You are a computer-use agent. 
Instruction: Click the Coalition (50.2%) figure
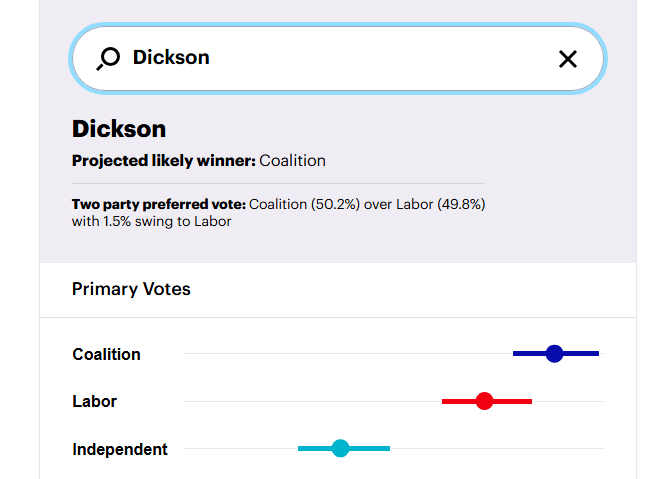295,204
